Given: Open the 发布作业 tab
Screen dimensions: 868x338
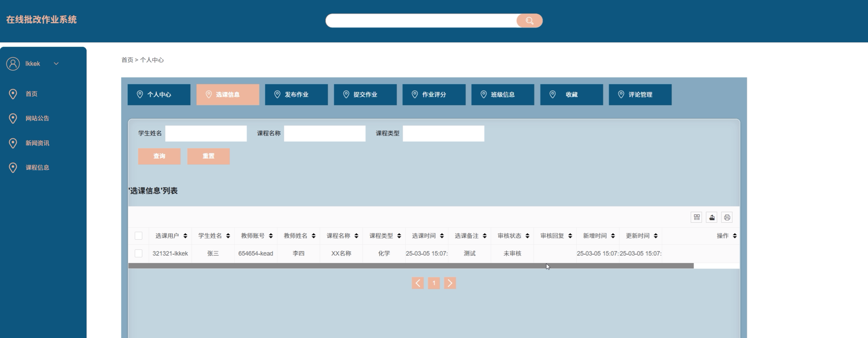Looking at the screenshot, I should click(x=296, y=95).
